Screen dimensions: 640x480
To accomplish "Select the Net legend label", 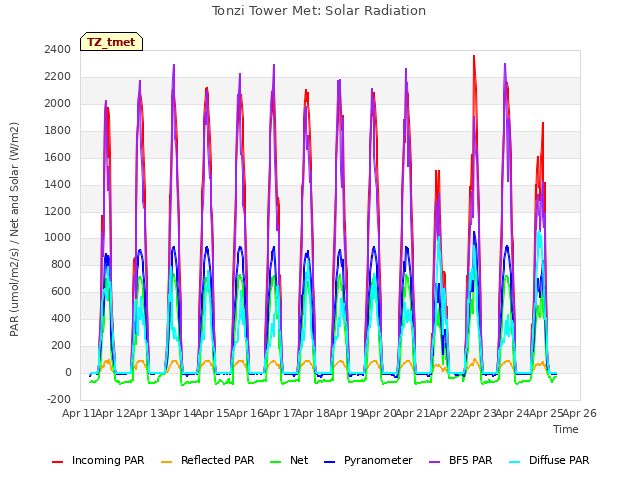I will [299, 460].
